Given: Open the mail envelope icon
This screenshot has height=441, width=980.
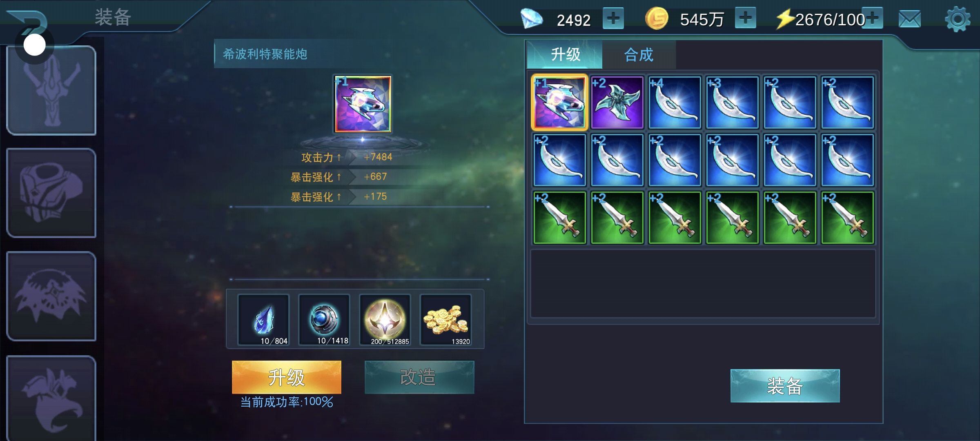Looking at the screenshot, I should (x=909, y=19).
